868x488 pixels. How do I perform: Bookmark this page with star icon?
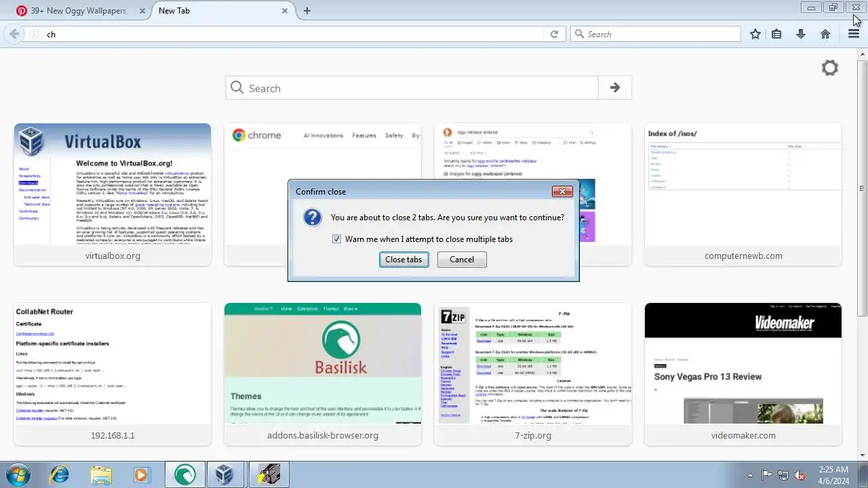[x=755, y=34]
